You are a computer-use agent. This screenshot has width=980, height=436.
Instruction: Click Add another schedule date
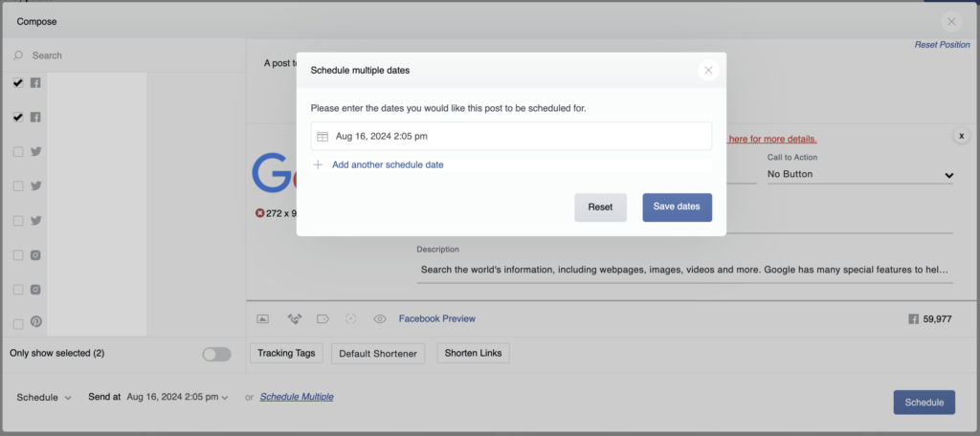point(388,164)
